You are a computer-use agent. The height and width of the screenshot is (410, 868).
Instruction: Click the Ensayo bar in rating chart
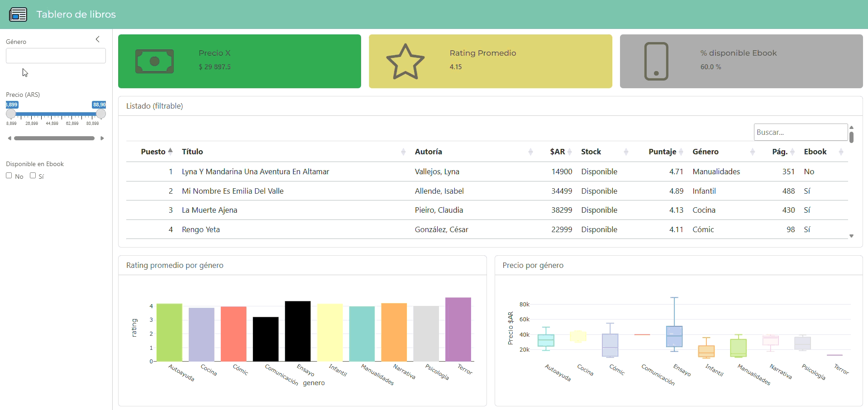[298, 331]
